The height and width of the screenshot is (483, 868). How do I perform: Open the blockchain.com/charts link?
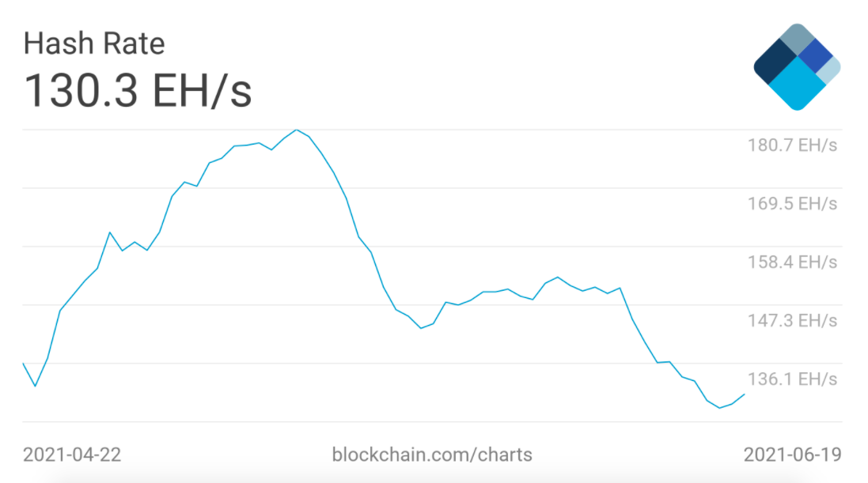click(432, 455)
